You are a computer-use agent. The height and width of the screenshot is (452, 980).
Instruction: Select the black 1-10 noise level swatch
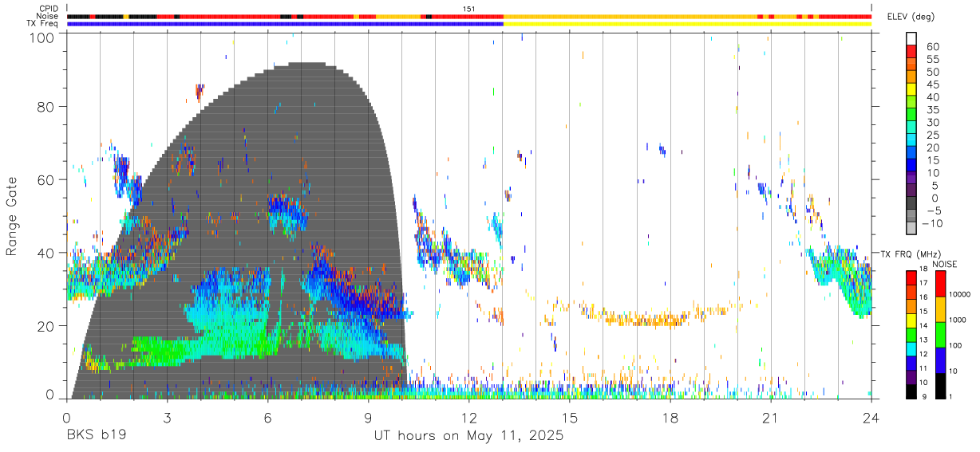(x=941, y=386)
